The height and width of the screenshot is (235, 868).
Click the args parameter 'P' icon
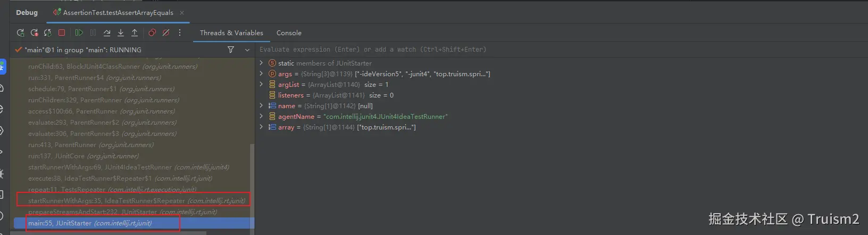272,74
